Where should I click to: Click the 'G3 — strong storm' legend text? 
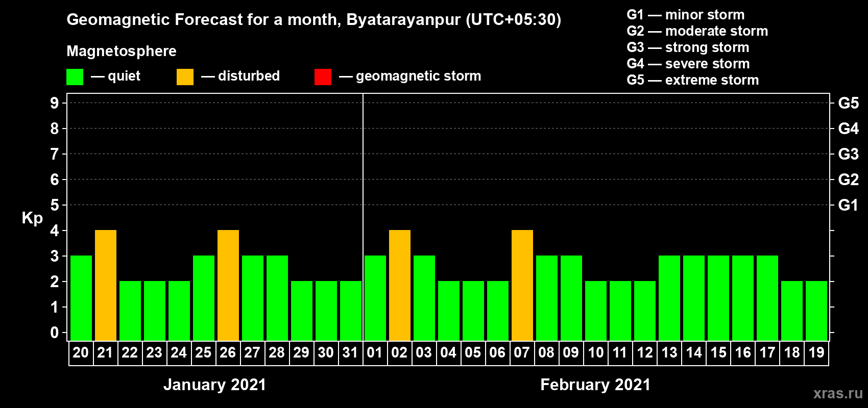pyautogui.click(x=688, y=47)
